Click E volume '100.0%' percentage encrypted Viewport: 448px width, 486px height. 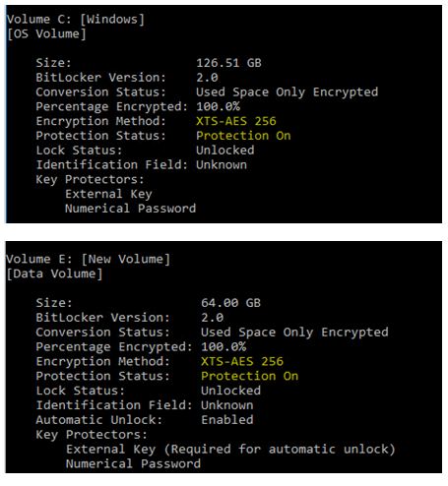pyautogui.click(x=224, y=346)
